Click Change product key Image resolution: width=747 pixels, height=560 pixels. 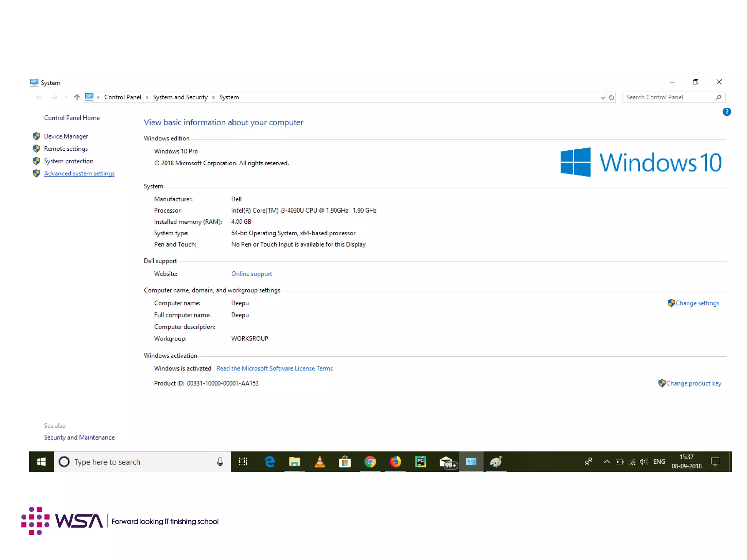click(x=693, y=383)
